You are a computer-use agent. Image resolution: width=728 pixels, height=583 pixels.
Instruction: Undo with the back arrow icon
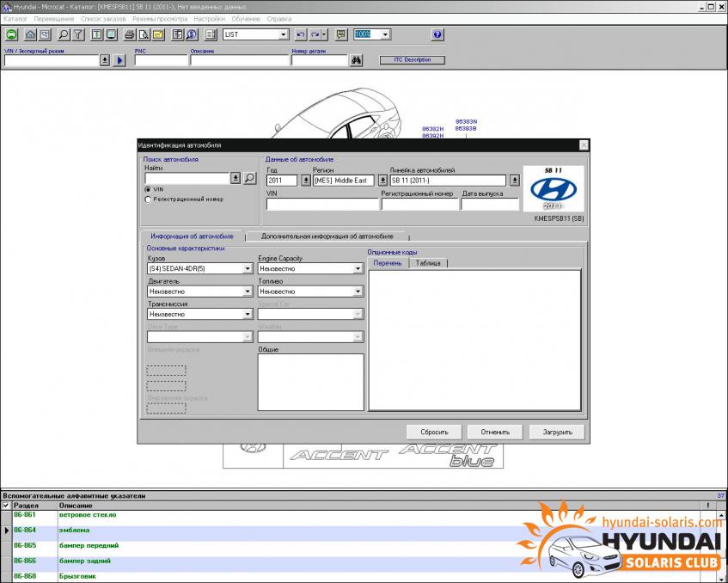(x=301, y=34)
